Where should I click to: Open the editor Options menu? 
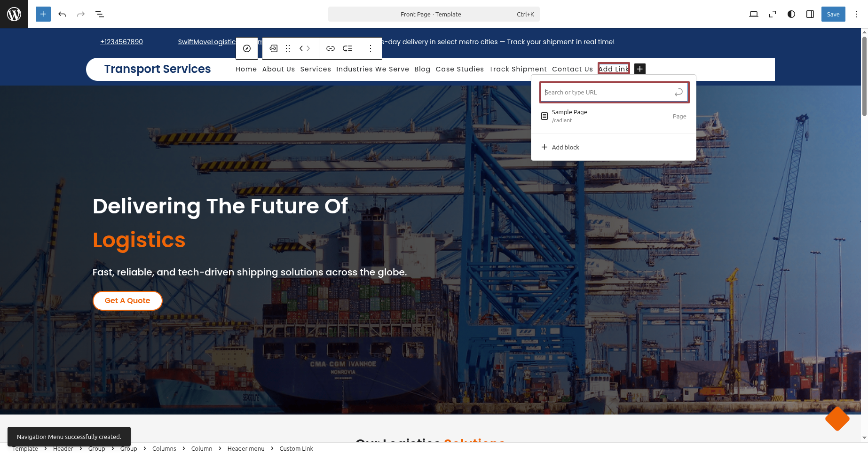coord(857,14)
